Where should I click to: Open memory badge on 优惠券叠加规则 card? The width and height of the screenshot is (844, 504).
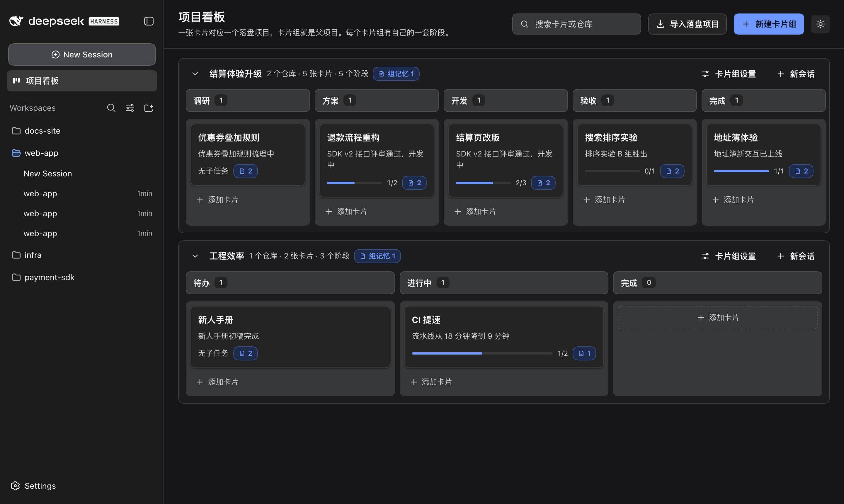[245, 171]
